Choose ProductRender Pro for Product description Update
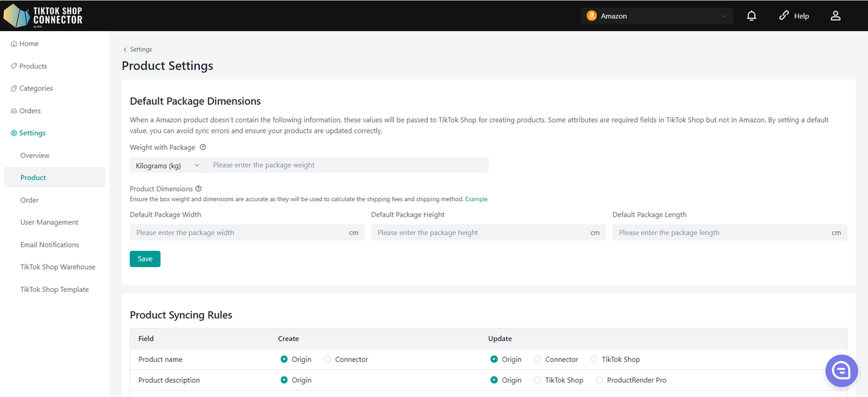The width and height of the screenshot is (868, 397). [x=599, y=380]
